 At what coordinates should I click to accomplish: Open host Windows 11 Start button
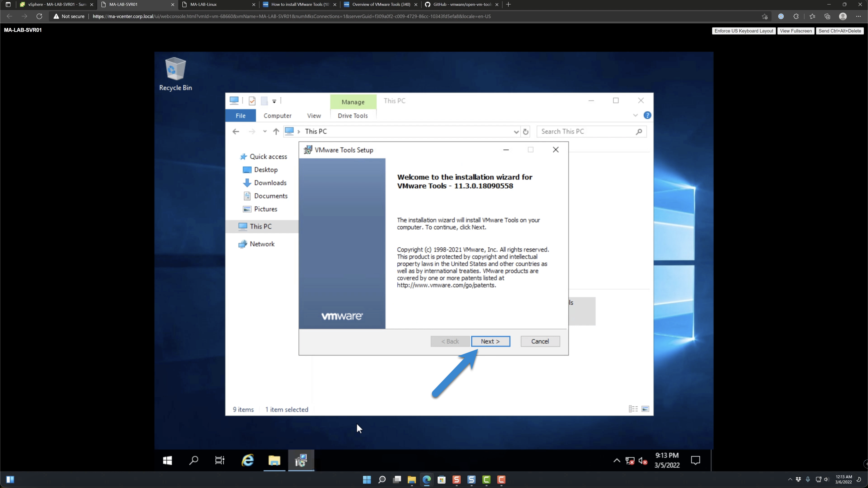click(367, 480)
